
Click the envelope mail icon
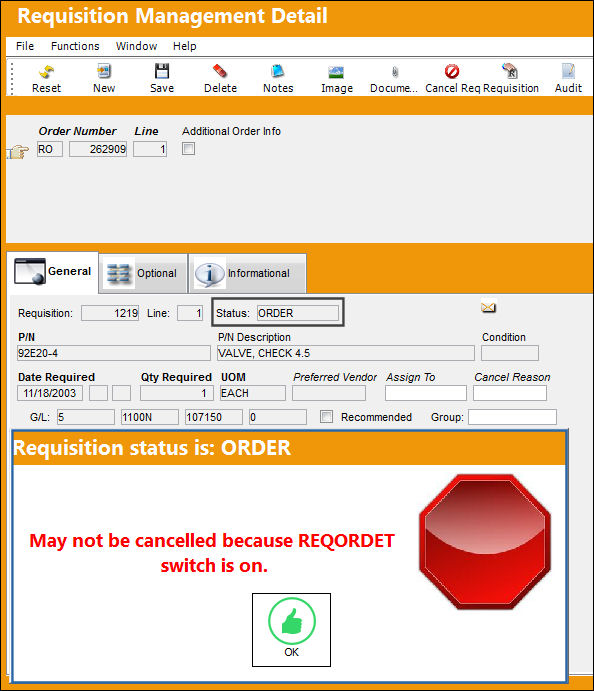[488, 307]
